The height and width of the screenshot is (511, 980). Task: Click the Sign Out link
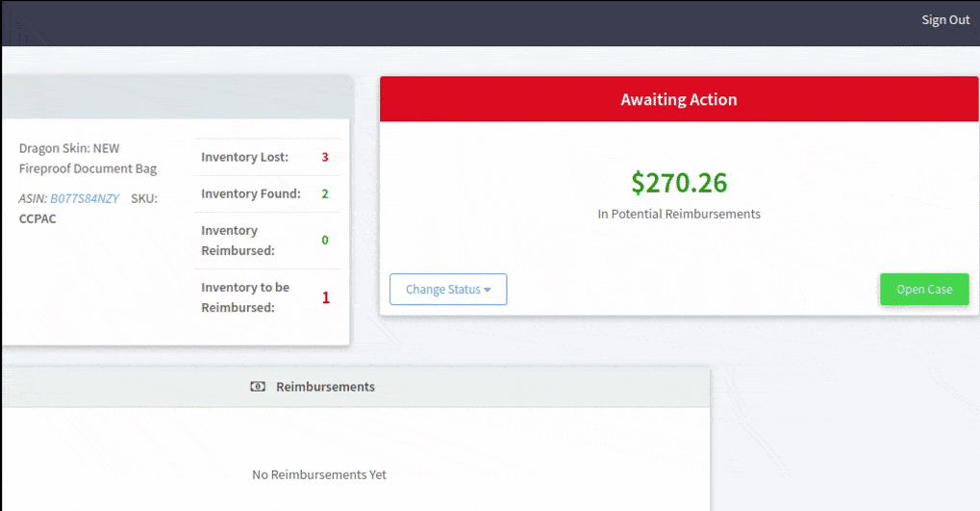click(945, 20)
